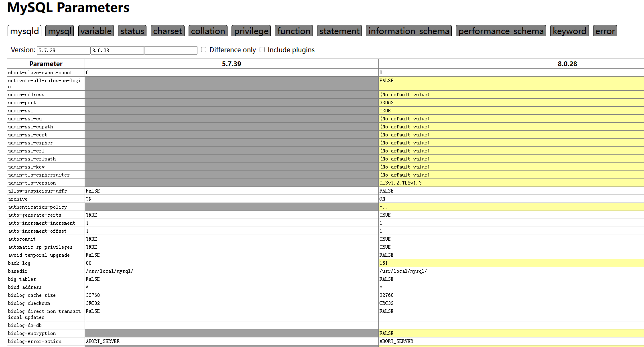Select the admin-ssl-crlpath parameter
This screenshot has height=347, width=644.
point(32,159)
